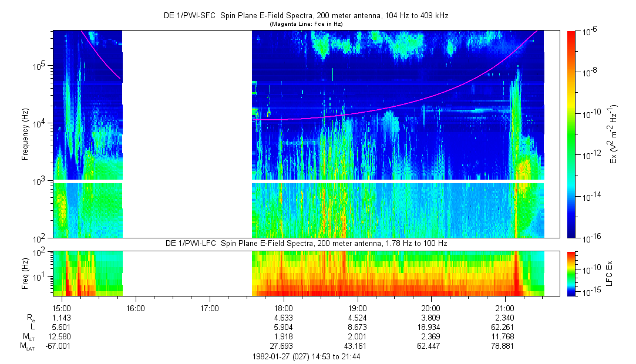Image resolution: width=636 pixels, height=364 pixels.
Task: Select the MLAT ephemeris row label
Action: point(28,346)
